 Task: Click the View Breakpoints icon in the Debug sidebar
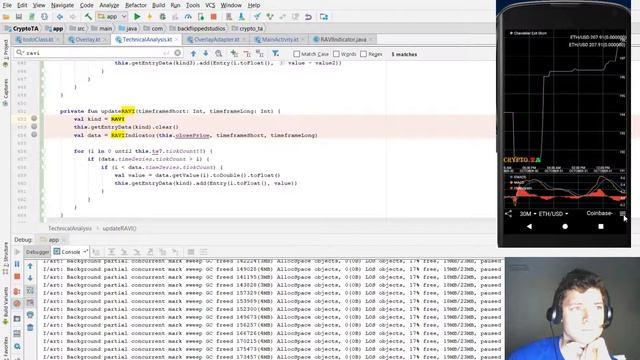[x=17, y=291]
